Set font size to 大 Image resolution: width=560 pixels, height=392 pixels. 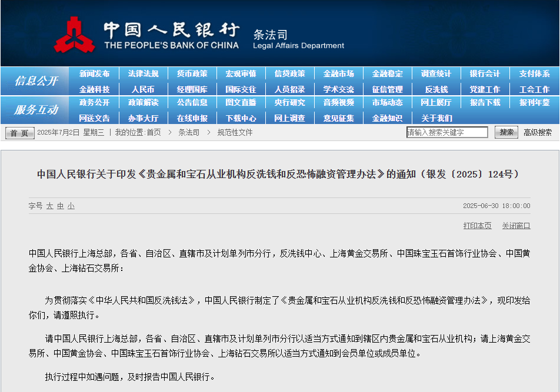tap(49, 206)
